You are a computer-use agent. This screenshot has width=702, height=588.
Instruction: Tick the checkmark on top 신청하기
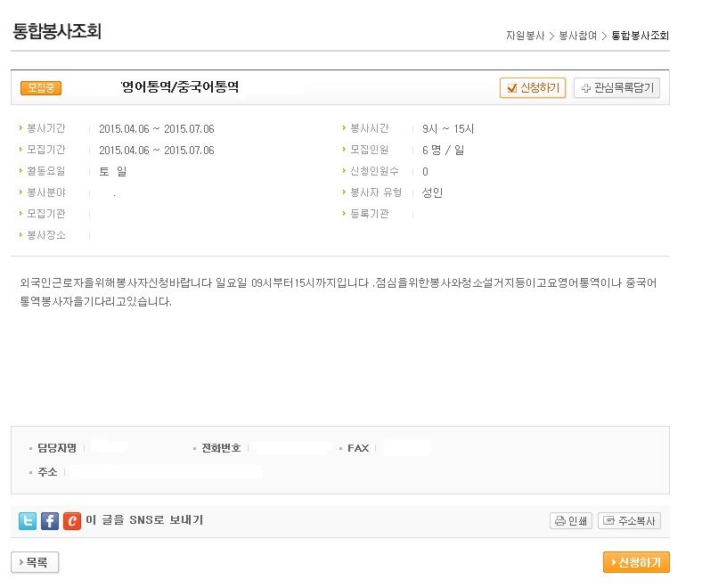[x=511, y=88]
